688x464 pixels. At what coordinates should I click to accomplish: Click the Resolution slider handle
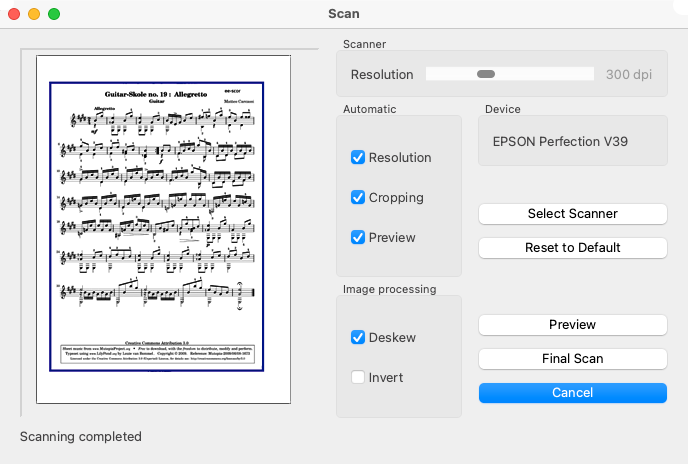click(486, 74)
